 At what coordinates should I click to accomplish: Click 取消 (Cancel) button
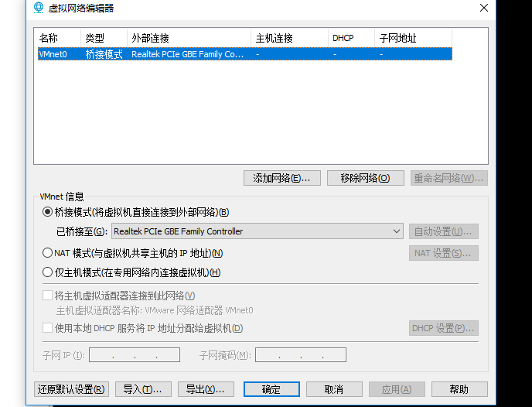(334, 389)
